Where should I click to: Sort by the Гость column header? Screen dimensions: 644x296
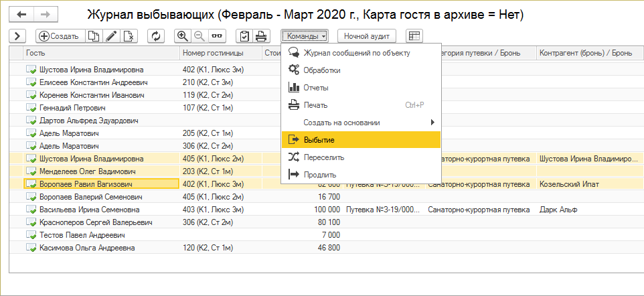(100, 53)
